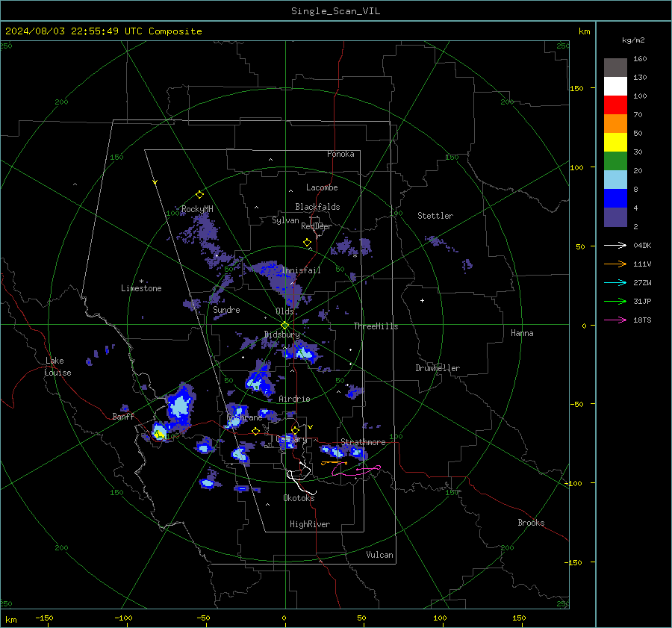Image resolution: width=672 pixels, height=628 pixels.
Task: Click the RockyMH label
Action: click(197, 209)
